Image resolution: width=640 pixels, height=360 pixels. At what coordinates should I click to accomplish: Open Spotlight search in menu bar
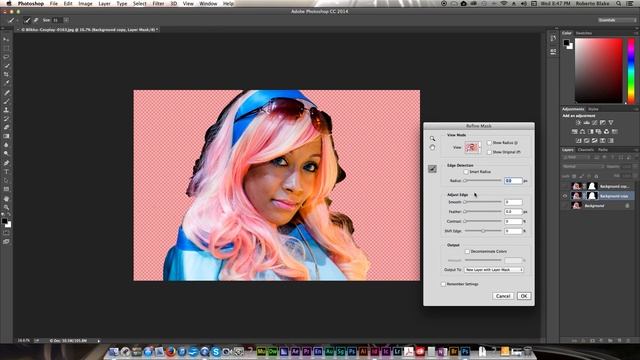click(x=619, y=4)
